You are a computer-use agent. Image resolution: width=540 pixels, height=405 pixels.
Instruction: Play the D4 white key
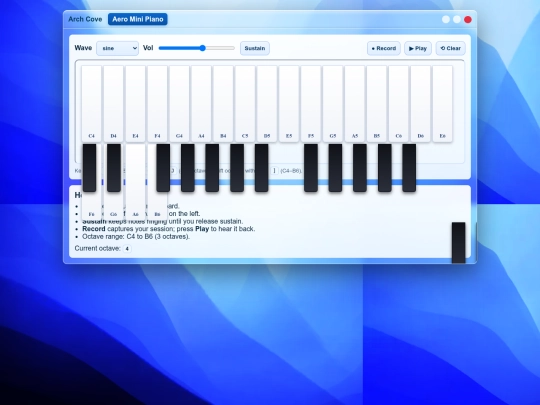coord(113,104)
